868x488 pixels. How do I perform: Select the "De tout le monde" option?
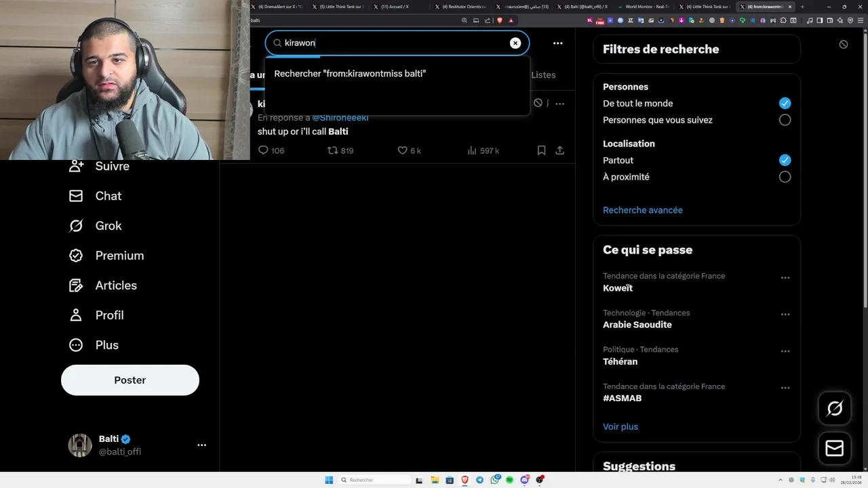785,103
